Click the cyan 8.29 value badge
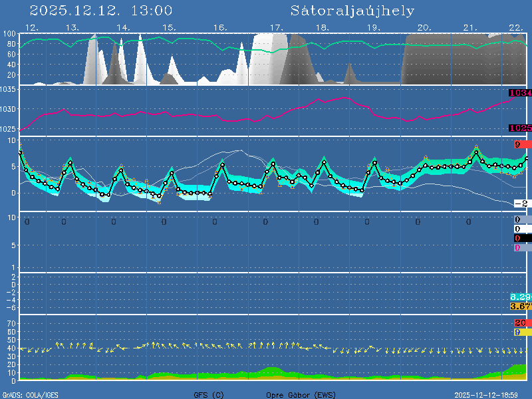 pos(520,297)
